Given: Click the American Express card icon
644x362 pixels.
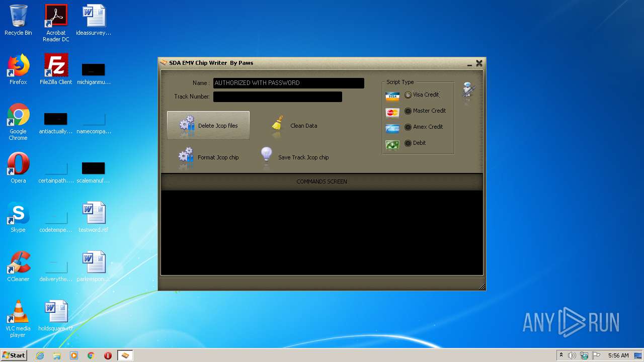Looking at the screenshot, I should tap(392, 129).
